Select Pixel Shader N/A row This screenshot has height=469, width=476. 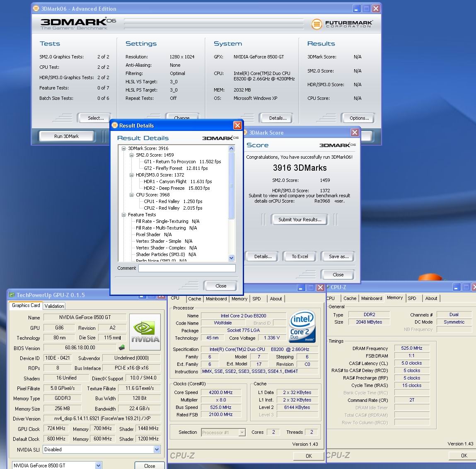154,234
